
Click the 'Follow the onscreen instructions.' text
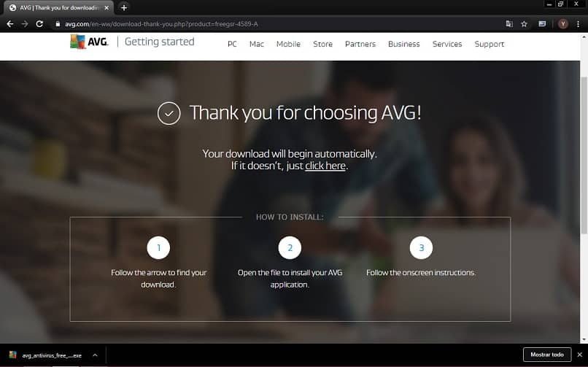pyautogui.click(x=421, y=273)
